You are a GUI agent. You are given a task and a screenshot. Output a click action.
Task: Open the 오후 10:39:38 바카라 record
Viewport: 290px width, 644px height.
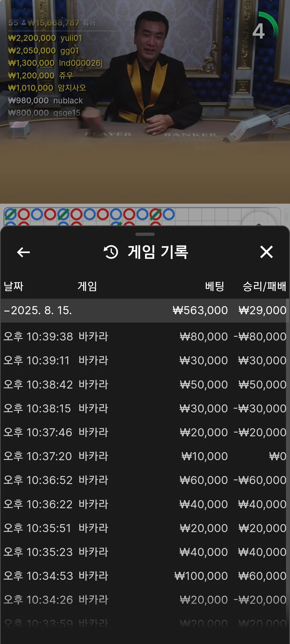pyautogui.click(x=145, y=336)
